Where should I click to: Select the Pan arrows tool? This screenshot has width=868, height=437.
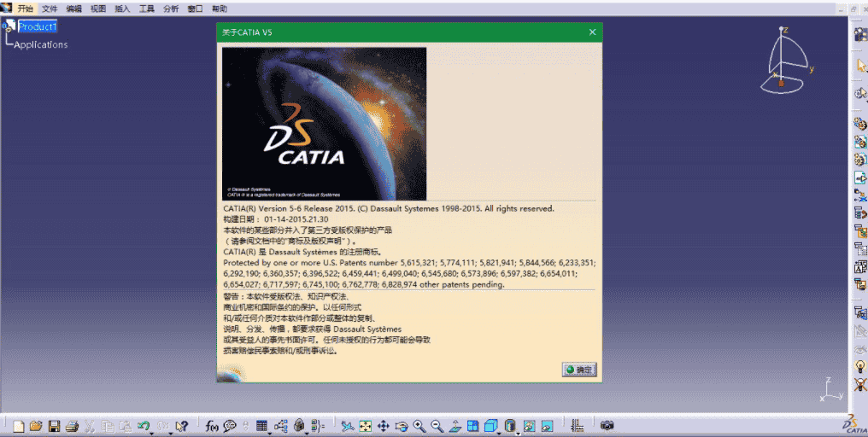[x=383, y=425]
